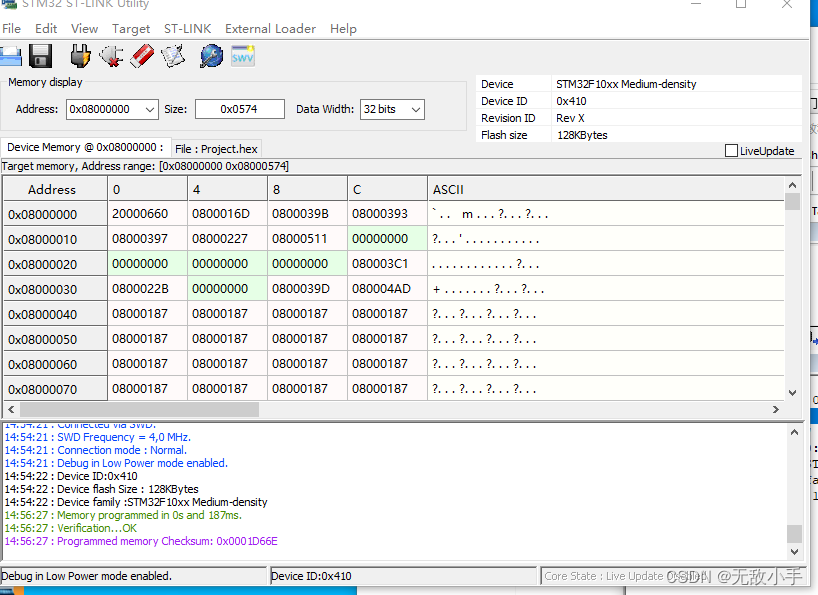The height and width of the screenshot is (595, 818).
Task: Click log line SWD Frequency = 4,0 MHz
Action: tap(98, 437)
